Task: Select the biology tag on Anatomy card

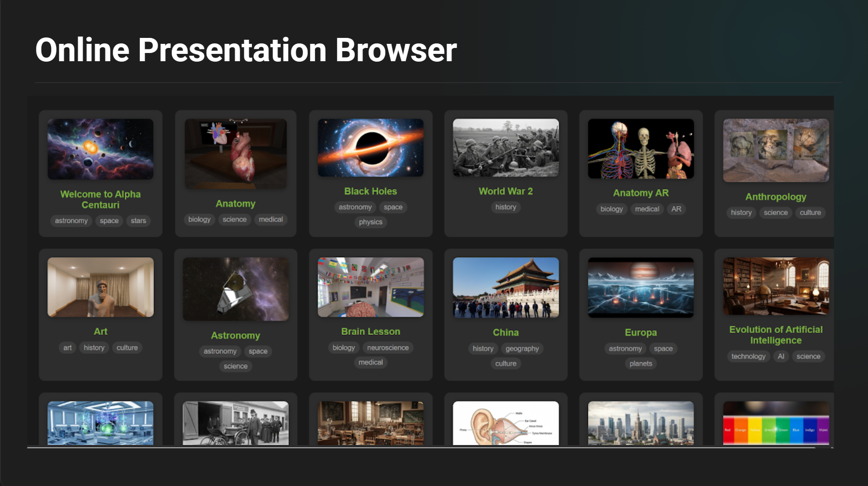Action: pyautogui.click(x=200, y=219)
